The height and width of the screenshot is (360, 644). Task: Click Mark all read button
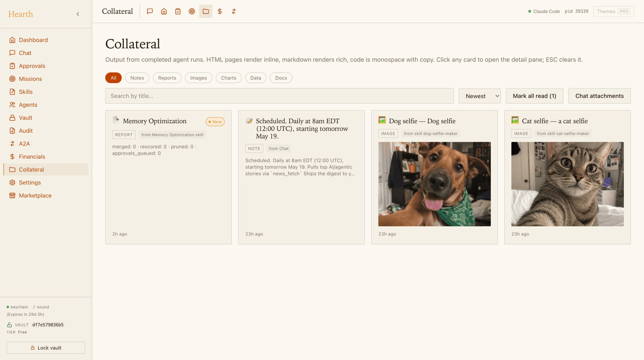click(534, 96)
